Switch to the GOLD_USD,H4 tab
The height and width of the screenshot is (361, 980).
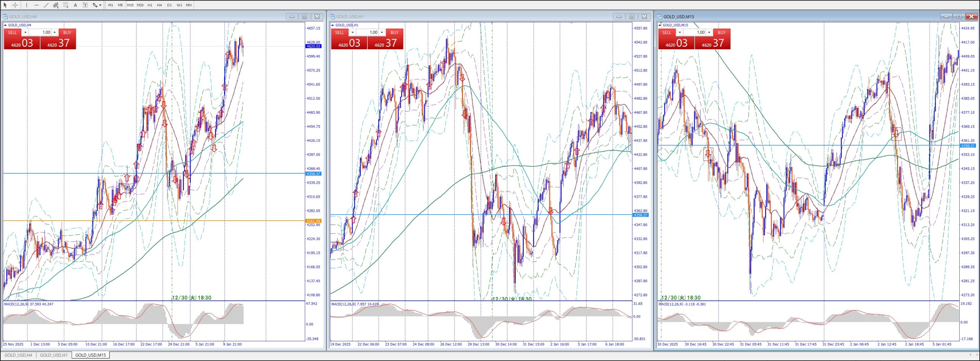18,355
